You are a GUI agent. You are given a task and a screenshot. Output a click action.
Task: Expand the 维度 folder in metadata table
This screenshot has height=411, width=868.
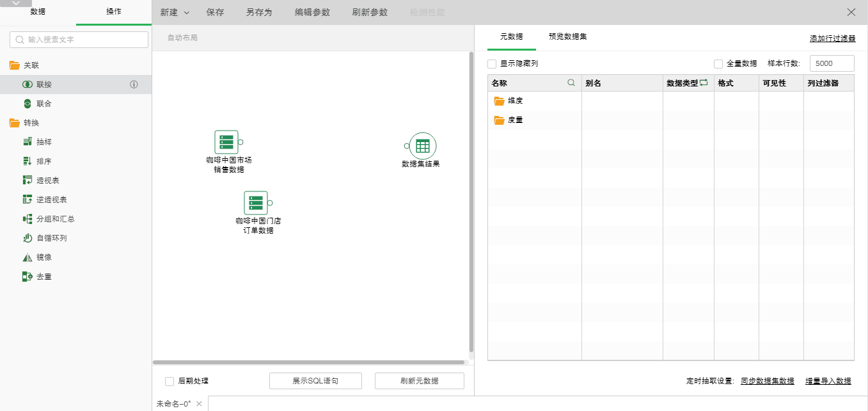coord(499,101)
